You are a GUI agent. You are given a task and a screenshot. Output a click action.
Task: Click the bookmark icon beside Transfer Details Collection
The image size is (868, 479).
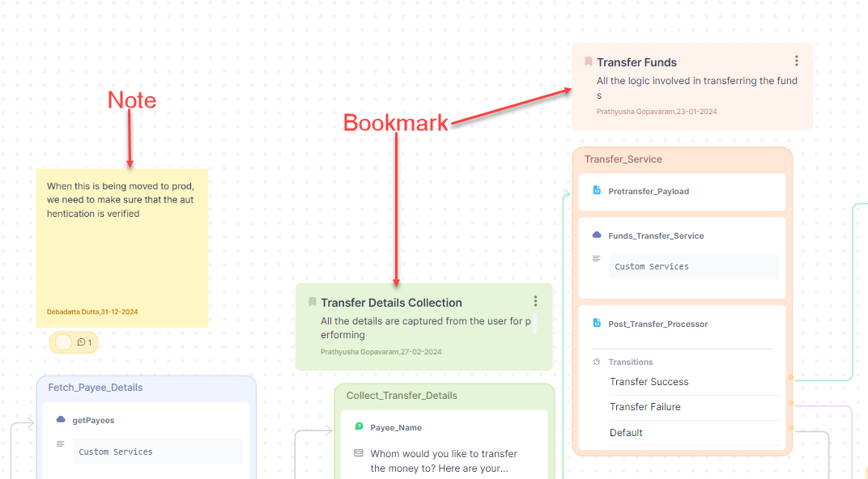[312, 302]
